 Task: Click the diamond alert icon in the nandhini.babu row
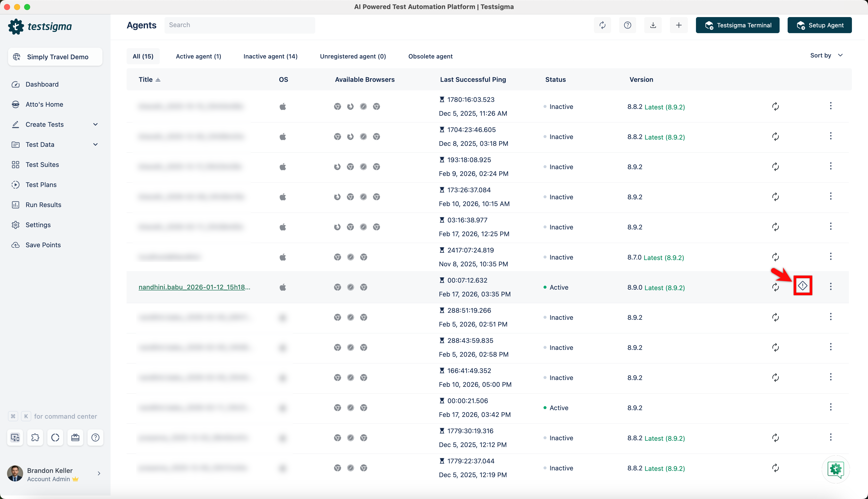tap(802, 285)
